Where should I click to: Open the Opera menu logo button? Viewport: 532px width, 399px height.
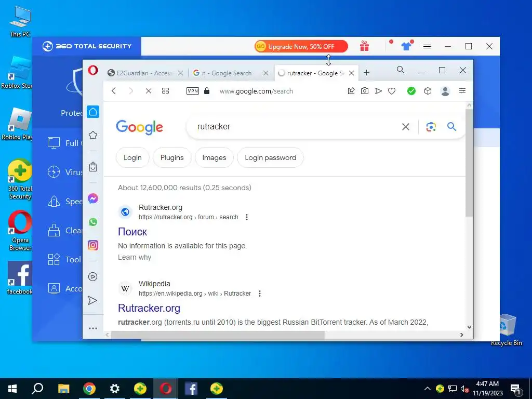click(93, 71)
